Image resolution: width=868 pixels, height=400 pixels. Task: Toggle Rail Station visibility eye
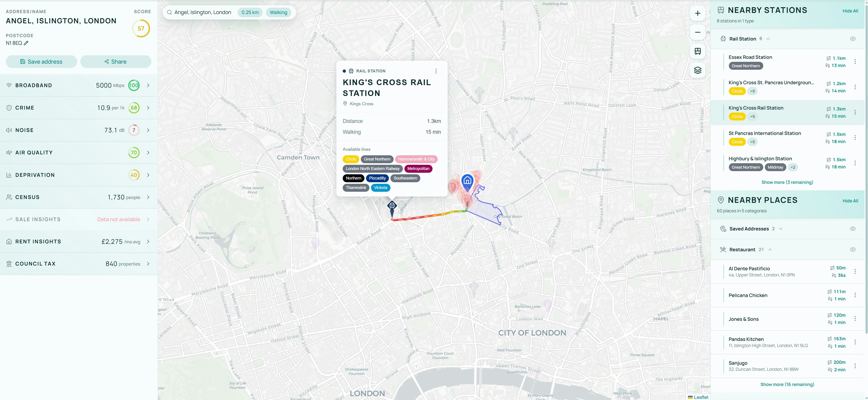tap(852, 39)
